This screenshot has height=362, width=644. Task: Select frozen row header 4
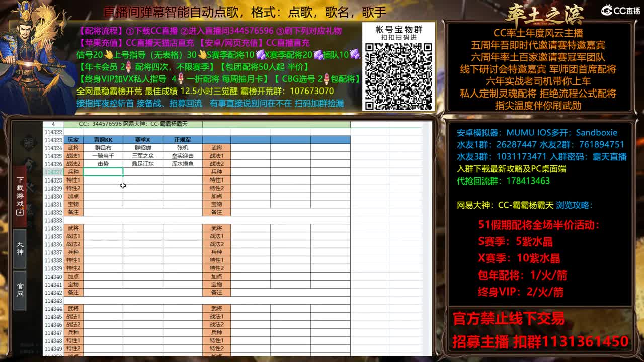click(x=53, y=124)
